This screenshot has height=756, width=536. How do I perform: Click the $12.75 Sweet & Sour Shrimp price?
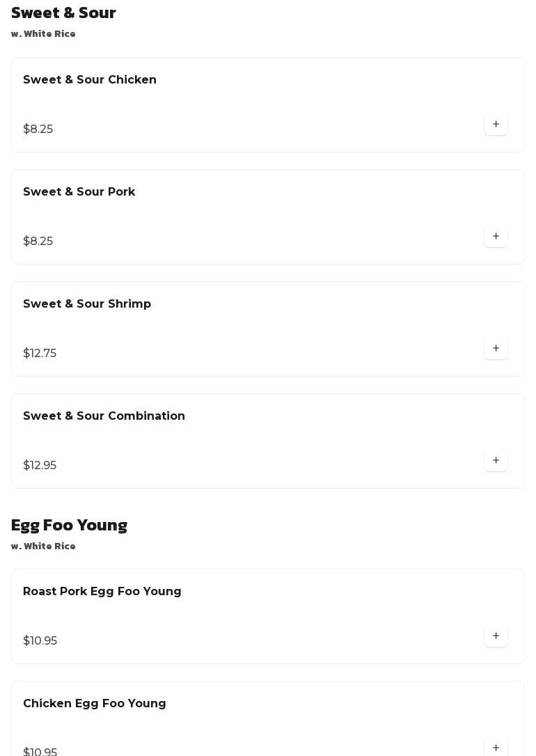point(40,354)
